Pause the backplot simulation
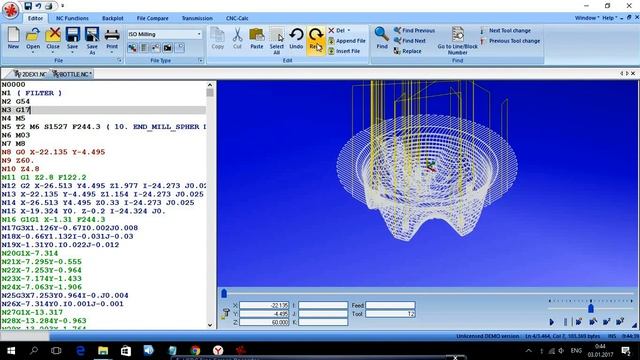 coord(565,322)
